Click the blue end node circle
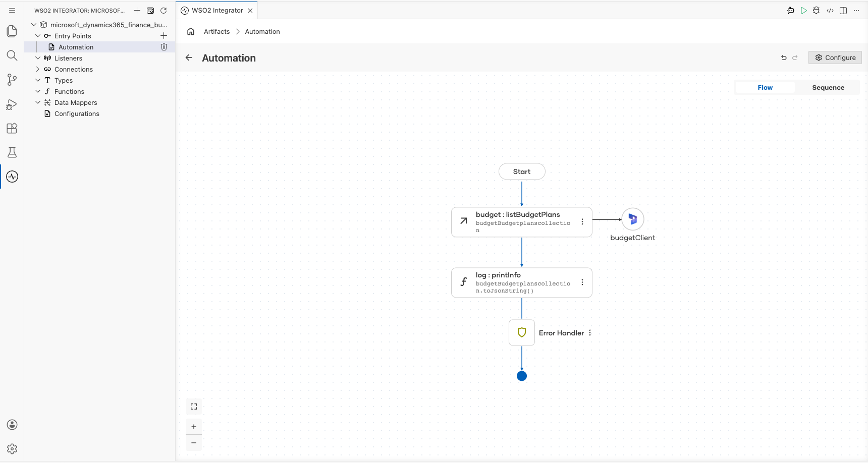 click(x=522, y=376)
